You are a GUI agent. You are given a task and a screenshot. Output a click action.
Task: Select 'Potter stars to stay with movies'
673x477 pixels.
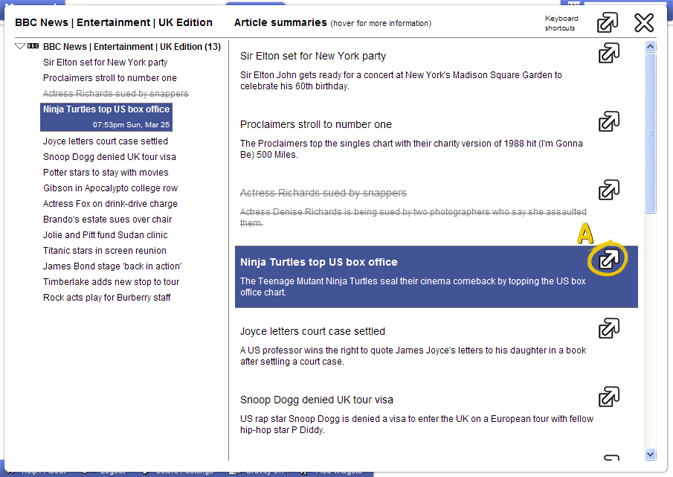(x=106, y=173)
